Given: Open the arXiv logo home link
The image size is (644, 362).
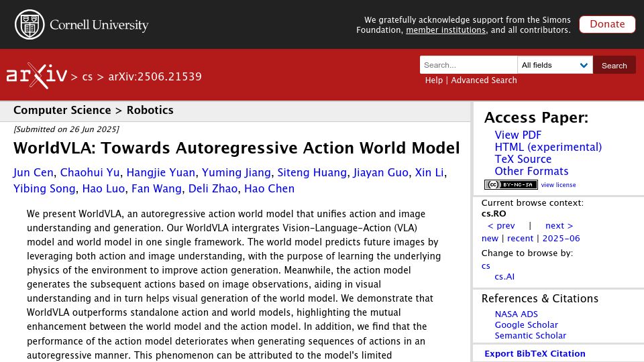Looking at the screenshot, I should click(x=36, y=76).
